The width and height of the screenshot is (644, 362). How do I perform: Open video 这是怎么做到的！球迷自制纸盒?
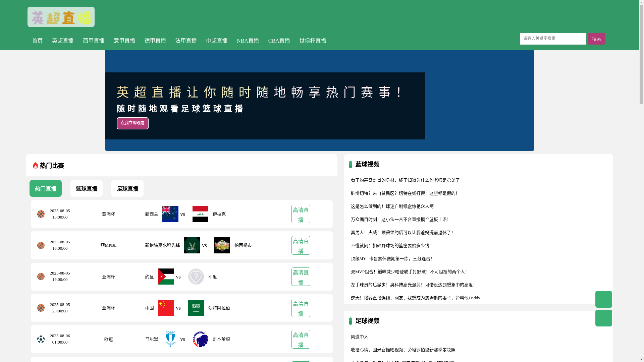pos(392,206)
